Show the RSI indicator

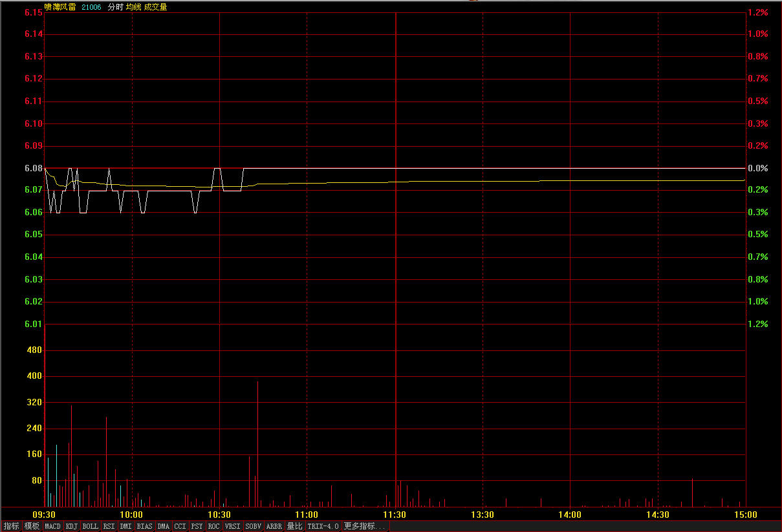(109, 526)
